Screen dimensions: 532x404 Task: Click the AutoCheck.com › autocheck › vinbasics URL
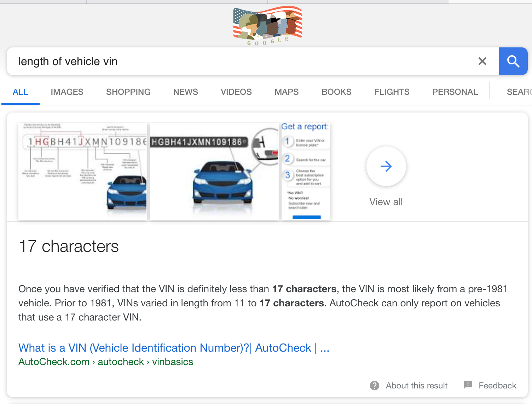tap(106, 362)
